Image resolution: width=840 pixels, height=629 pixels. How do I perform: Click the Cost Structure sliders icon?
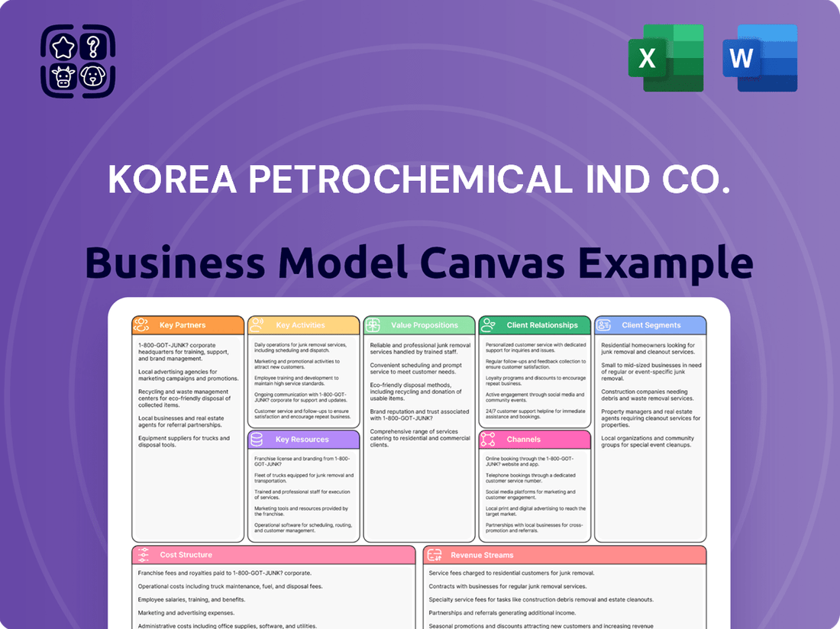(x=143, y=555)
